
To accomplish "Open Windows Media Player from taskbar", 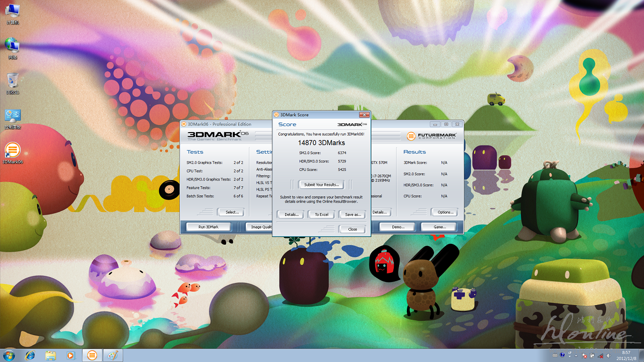I will [71, 355].
